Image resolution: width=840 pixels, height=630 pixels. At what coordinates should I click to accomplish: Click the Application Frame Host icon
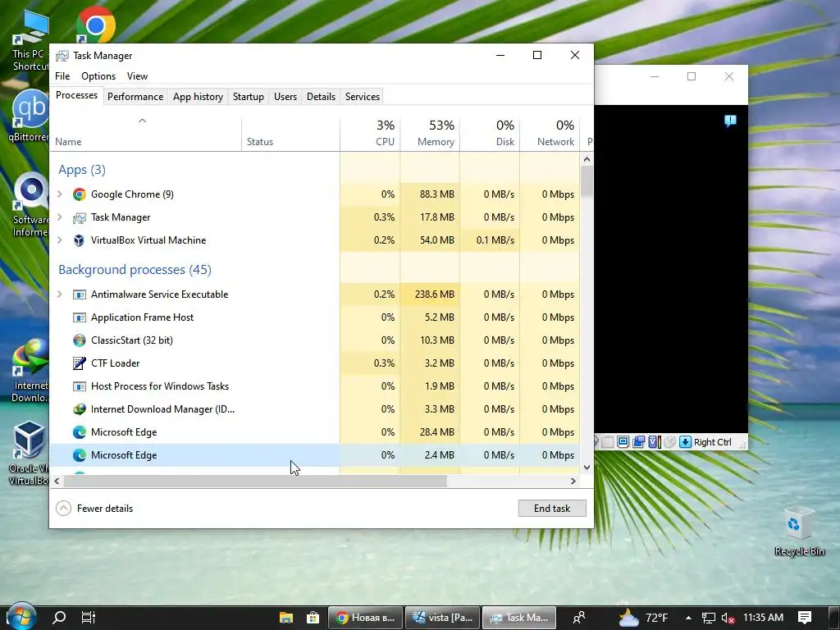[80, 317]
